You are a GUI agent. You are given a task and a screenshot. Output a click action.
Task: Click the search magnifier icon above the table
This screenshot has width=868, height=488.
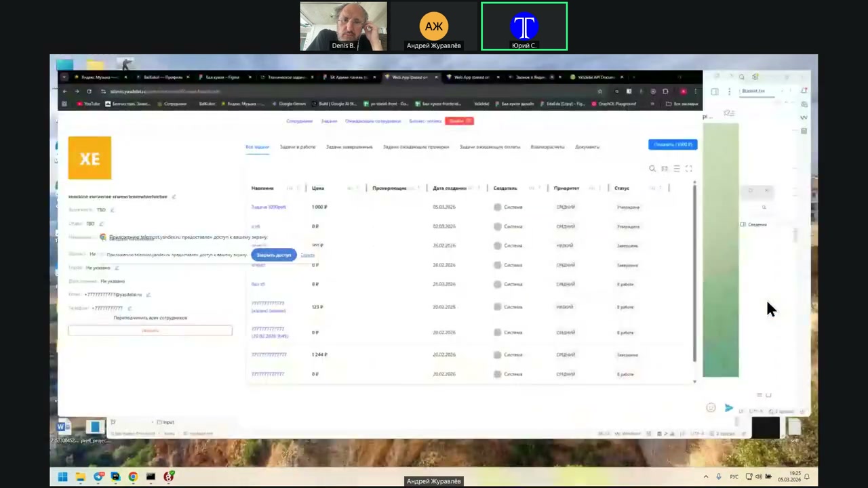coord(652,169)
